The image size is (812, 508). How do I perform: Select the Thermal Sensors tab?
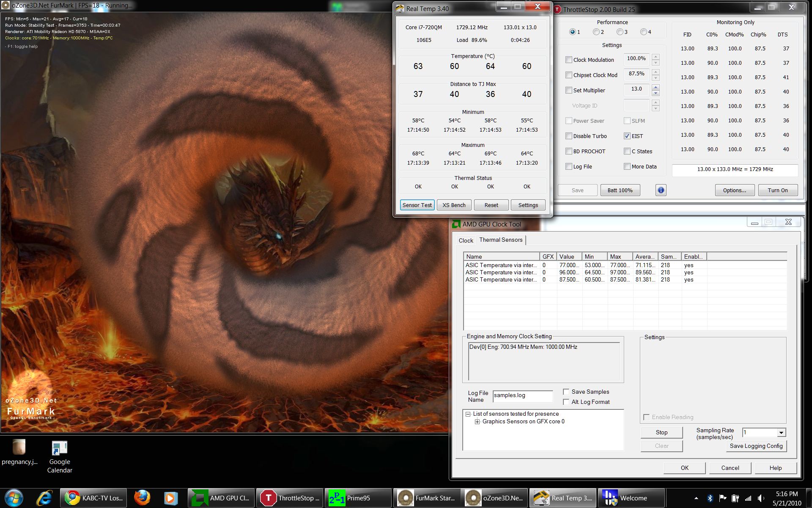pyautogui.click(x=501, y=240)
